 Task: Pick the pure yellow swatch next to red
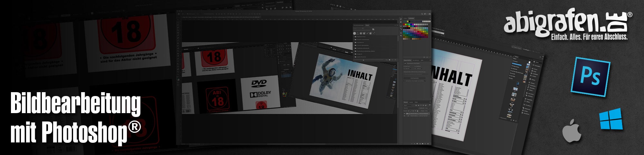coord(406,24)
